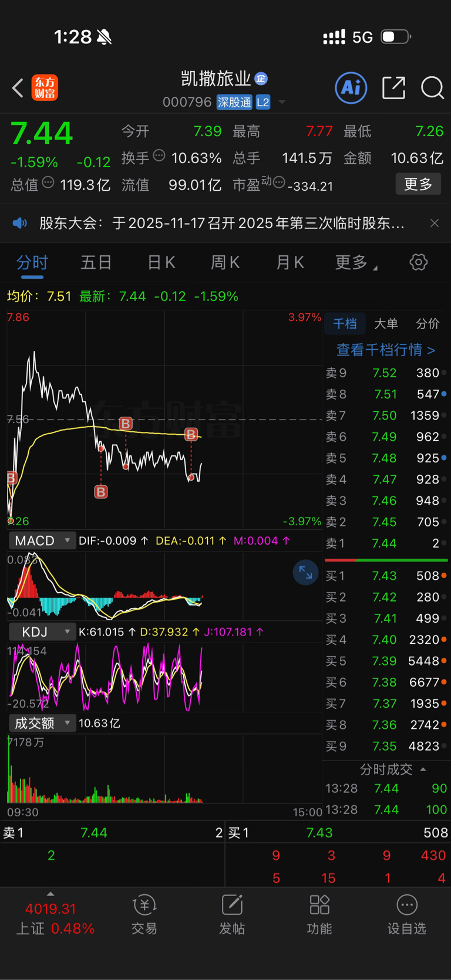Expand the stock code dropdown arrow

click(282, 102)
